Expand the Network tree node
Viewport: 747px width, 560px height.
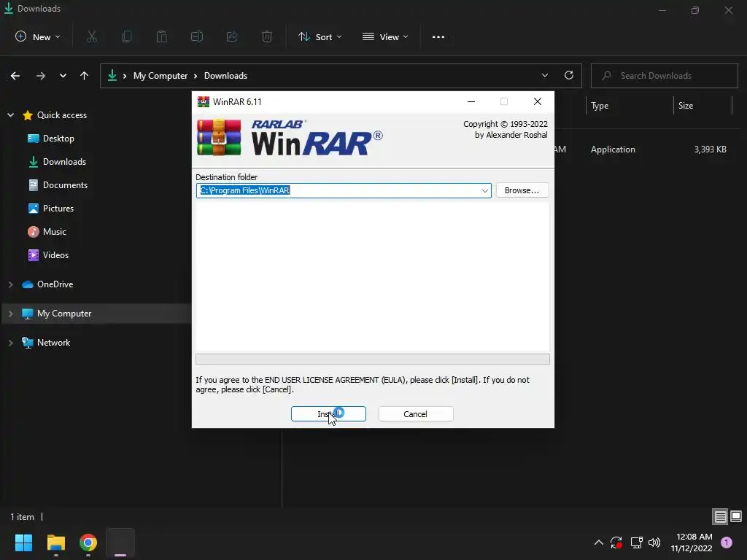pos(10,343)
